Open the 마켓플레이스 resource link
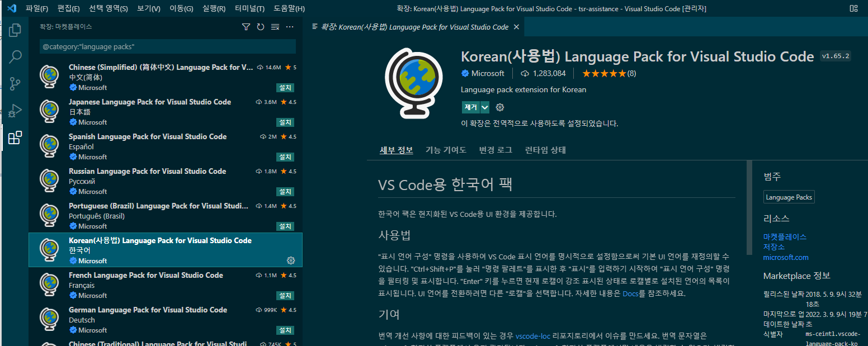This screenshot has width=868, height=346. click(x=785, y=237)
